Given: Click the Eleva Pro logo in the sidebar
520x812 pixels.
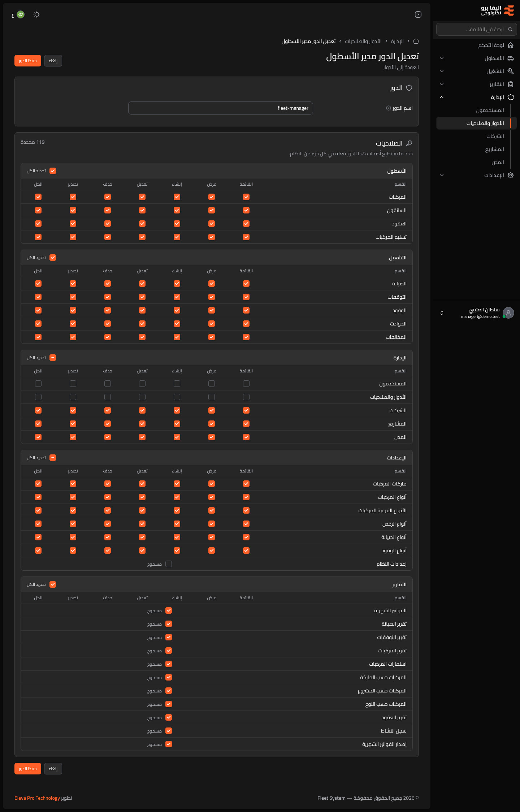Looking at the screenshot, I should coord(498,10).
